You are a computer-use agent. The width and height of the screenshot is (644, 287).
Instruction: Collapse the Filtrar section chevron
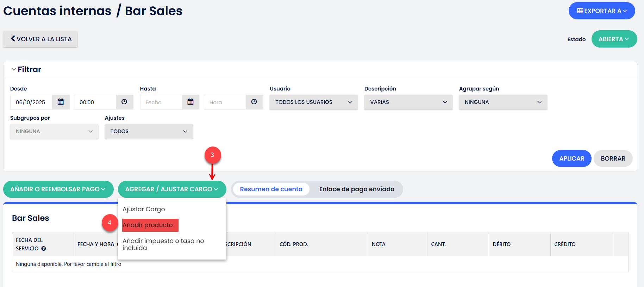(x=14, y=69)
